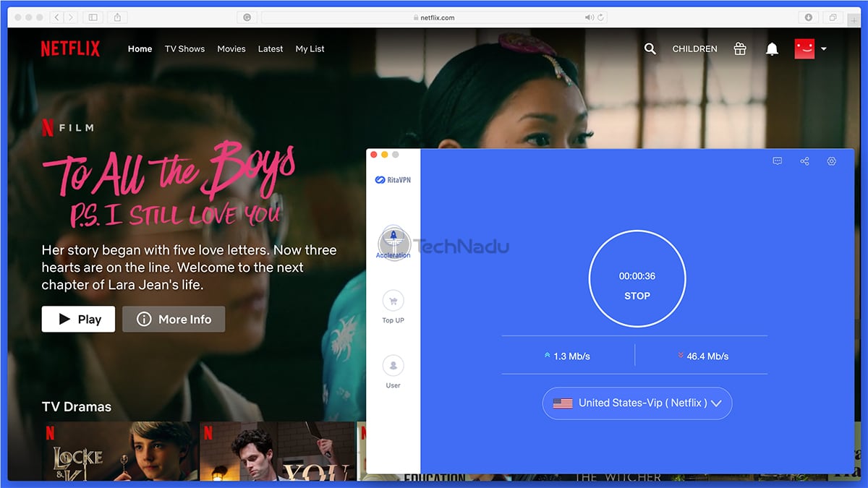Minimize the RitaVPN window with yellow button
The height and width of the screenshot is (488, 868).
click(x=385, y=155)
